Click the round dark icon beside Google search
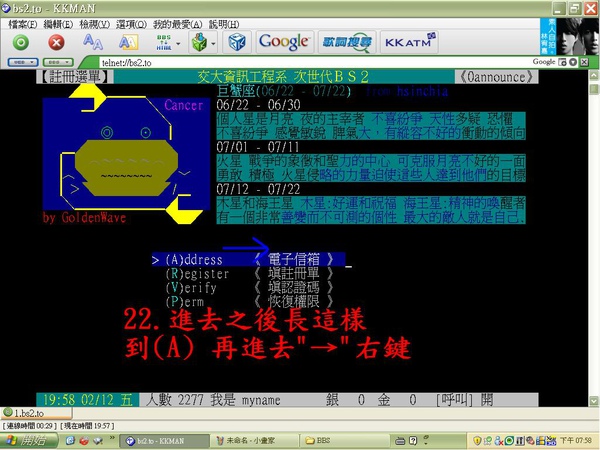 click(573, 62)
